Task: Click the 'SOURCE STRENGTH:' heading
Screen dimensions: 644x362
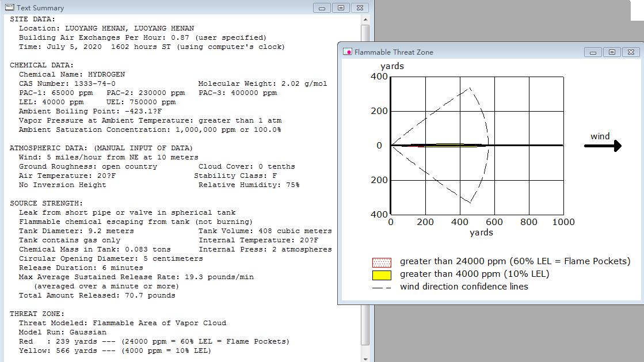Action: (x=46, y=203)
